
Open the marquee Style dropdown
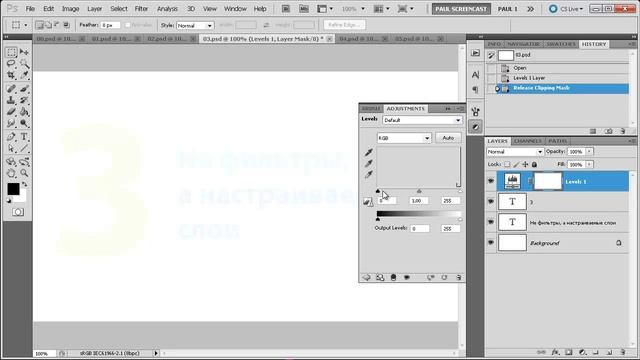tap(195, 25)
